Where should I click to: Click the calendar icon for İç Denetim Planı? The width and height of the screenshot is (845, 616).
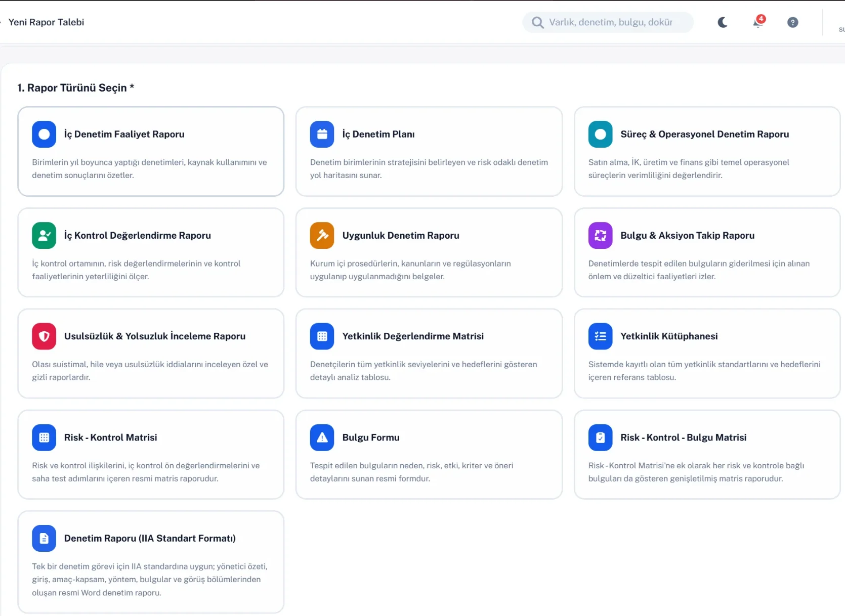[x=322, y=134]
